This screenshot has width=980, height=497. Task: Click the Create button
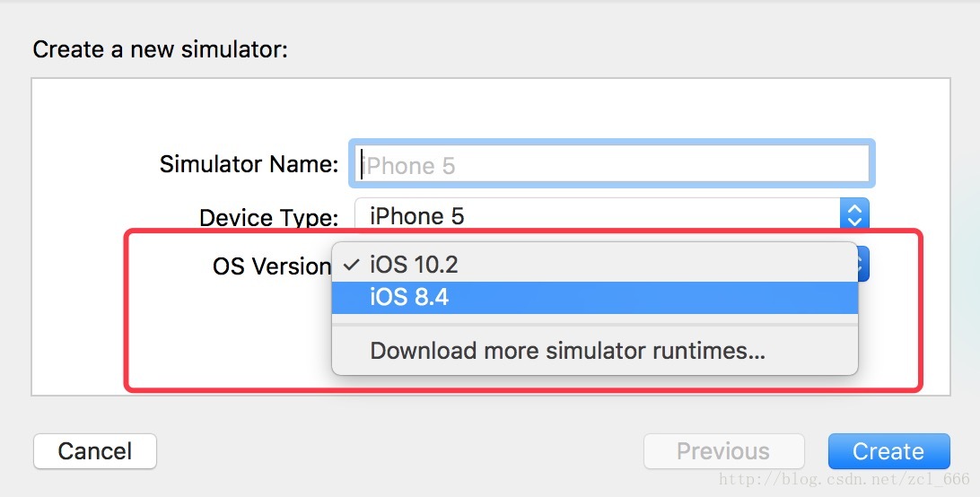pyautogui.click(x=888, y=451)
